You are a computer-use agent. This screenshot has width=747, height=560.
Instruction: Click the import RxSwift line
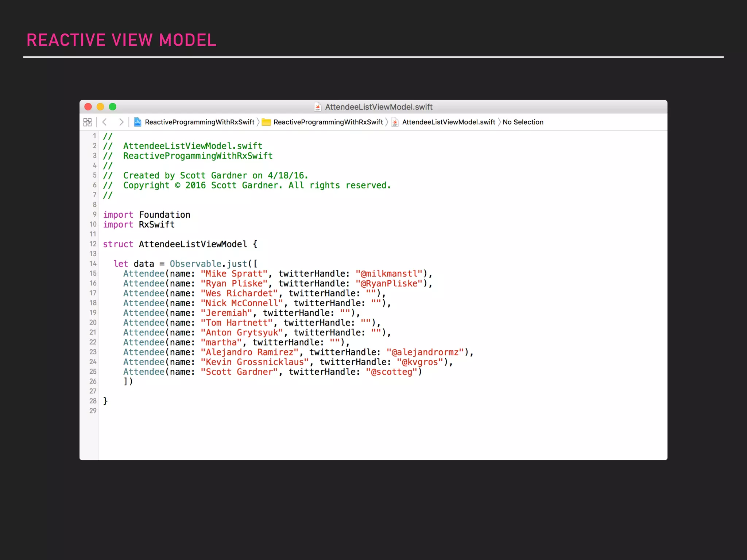(139, 225)
